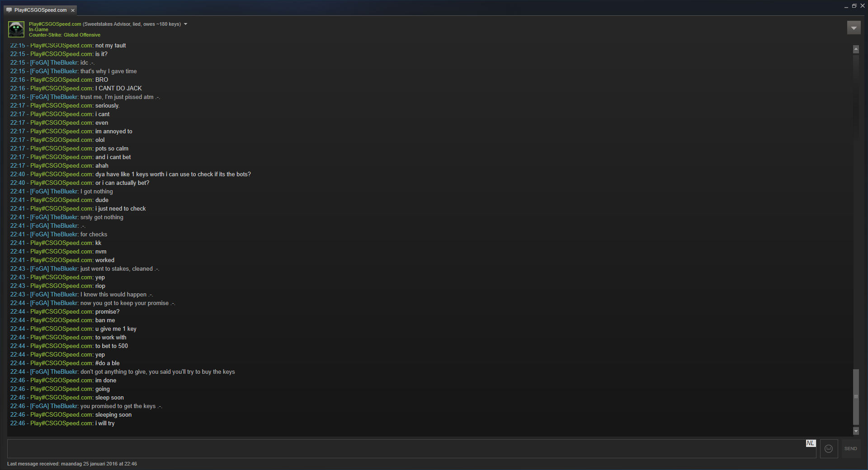The image size is (868, 470).
Task: Click [FoGA] TheBluekr name in "srsly got nothing" line
Action: (54, 217)
